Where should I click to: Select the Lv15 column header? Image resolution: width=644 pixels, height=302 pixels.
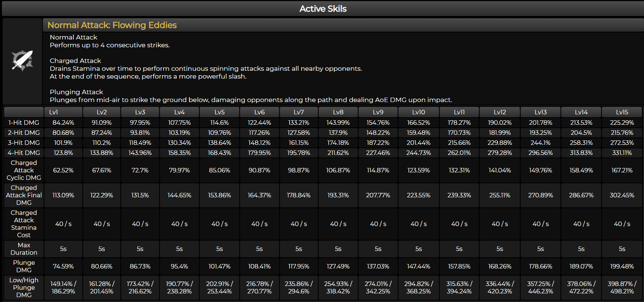point(622,112)
